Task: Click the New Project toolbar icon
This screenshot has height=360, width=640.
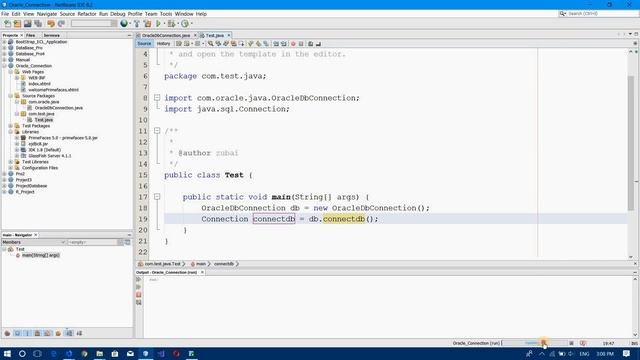Action: tap(18, 24)
